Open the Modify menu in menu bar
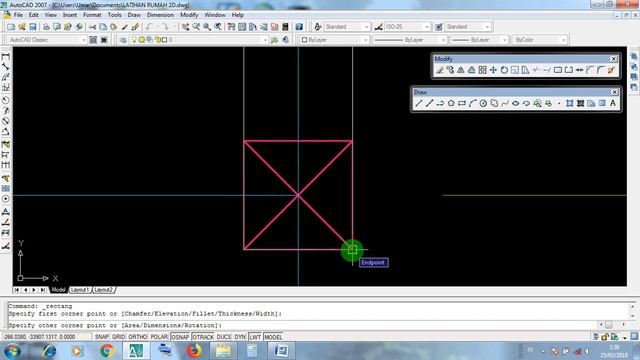640x360 pixels. pos(189,15)
